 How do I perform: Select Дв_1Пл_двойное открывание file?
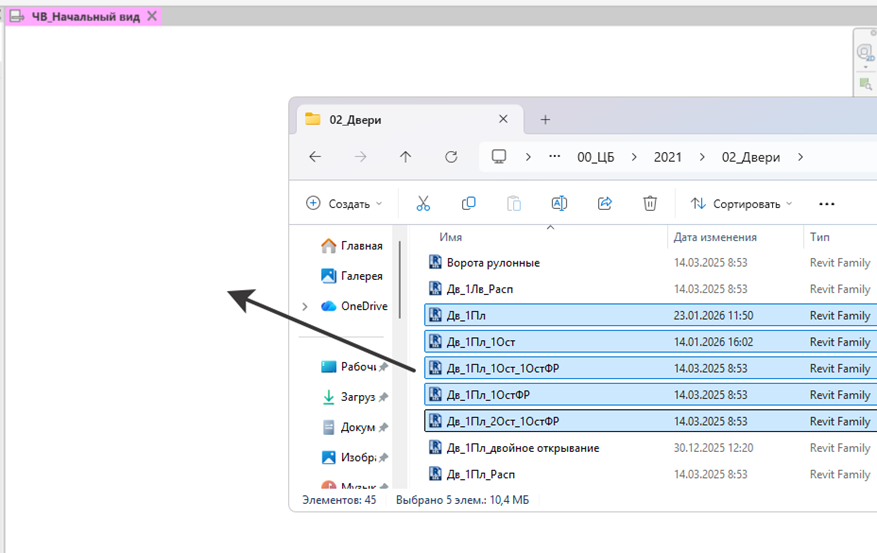tap(522, 448)
